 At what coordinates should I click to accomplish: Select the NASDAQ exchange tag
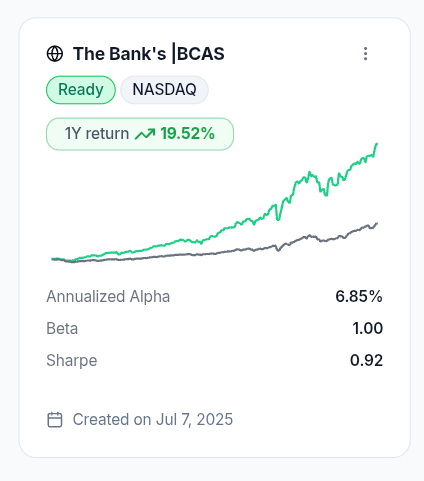164,90
